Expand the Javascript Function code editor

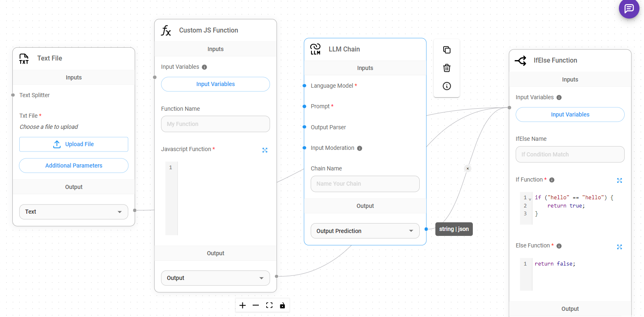click(265, 150)
